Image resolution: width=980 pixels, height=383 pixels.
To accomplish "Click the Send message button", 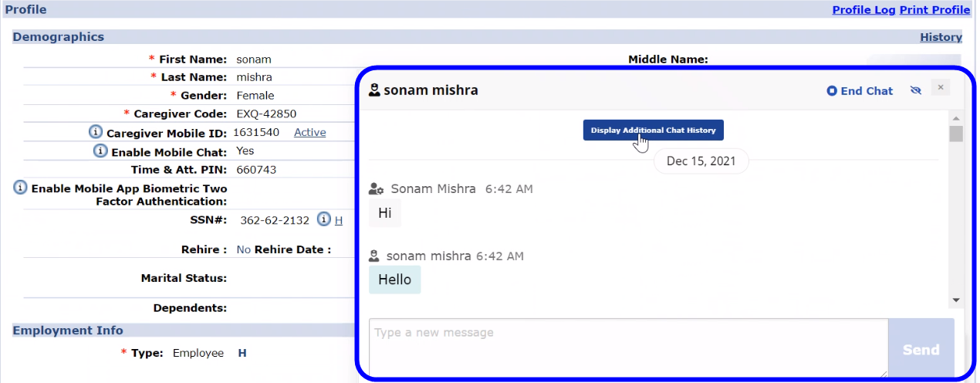I will (921, 350).
